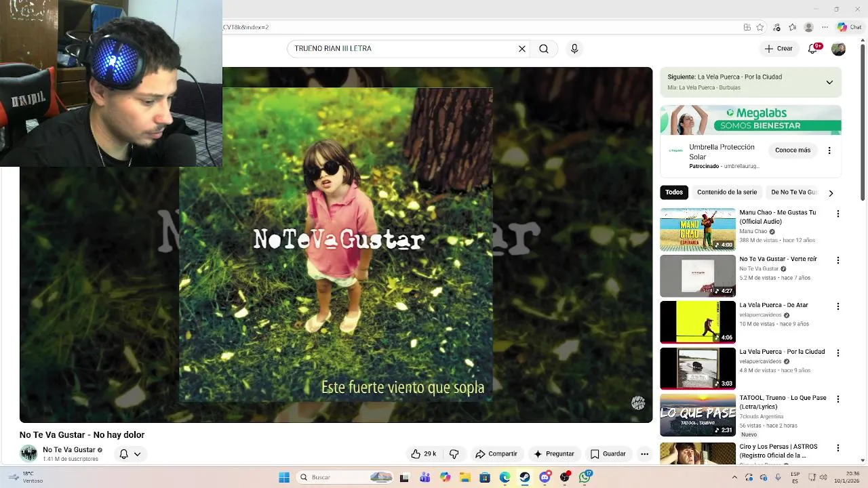Image resolution: width=868 pixels, height=488 pixels.
Task: Open the browser profile icon
Action: 808,27
